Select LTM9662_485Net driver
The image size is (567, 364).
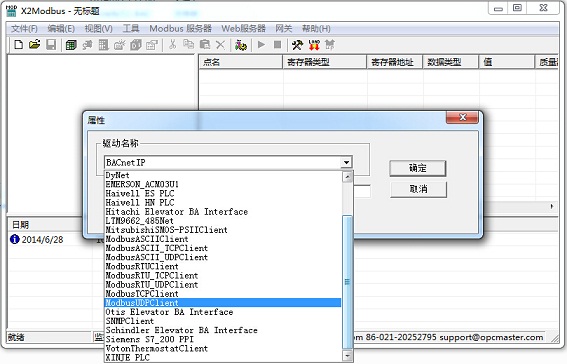tap(223, 221)
